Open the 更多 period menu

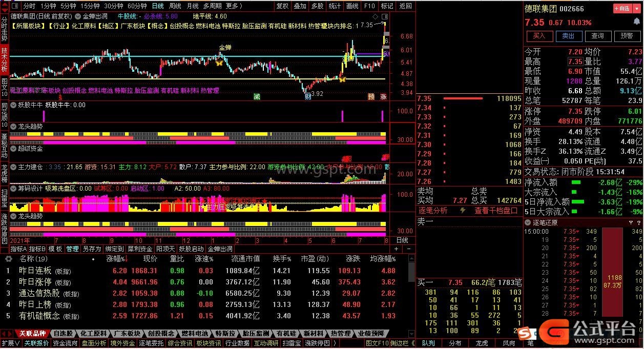tap(234, 6)
